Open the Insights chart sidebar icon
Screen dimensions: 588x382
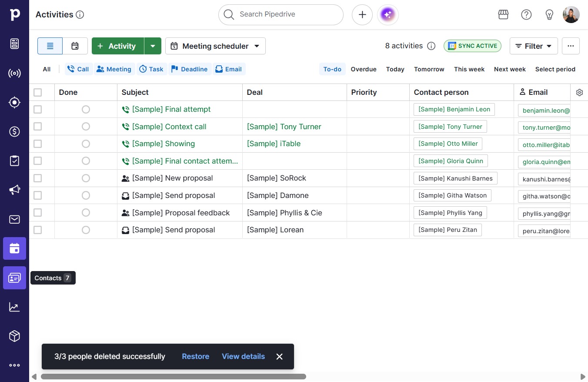coord(14,307)
